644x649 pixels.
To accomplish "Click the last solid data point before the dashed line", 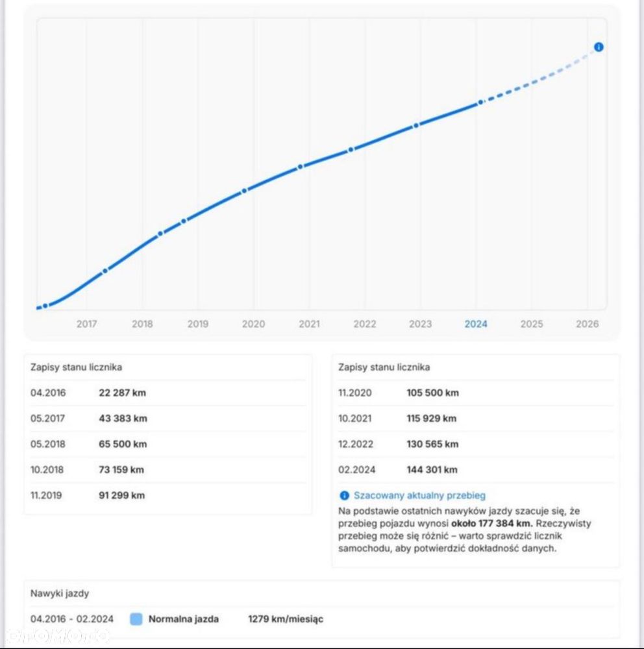I will (x=480, y=102).
